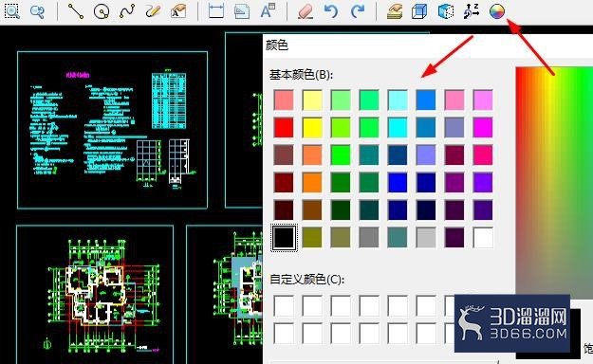593x364 pixels.
Task: Choose the pale yellow swatch
Action: 312,100
